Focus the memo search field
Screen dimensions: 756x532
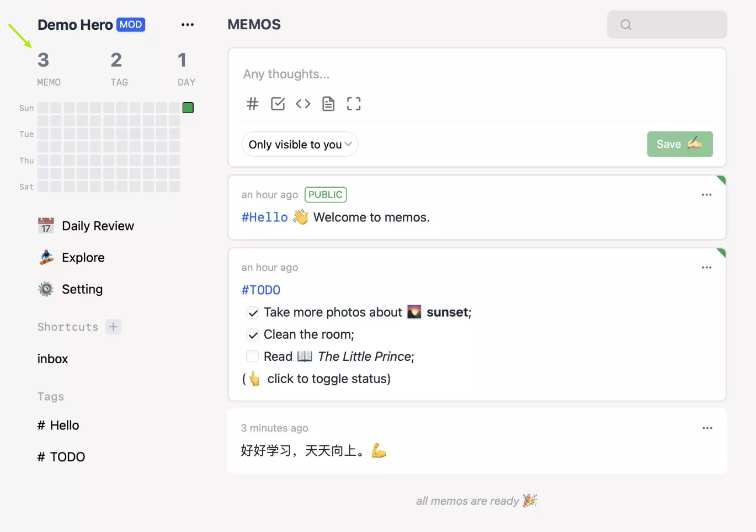667,25
